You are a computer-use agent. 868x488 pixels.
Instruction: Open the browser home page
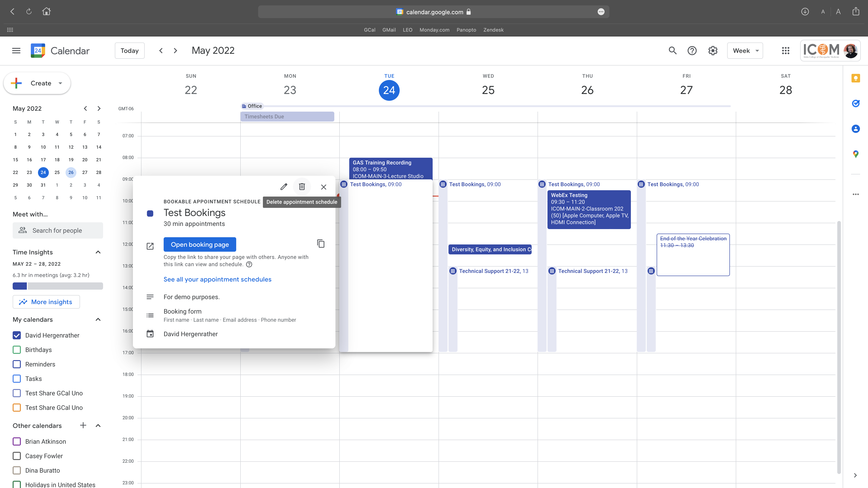tap(47, 12)
